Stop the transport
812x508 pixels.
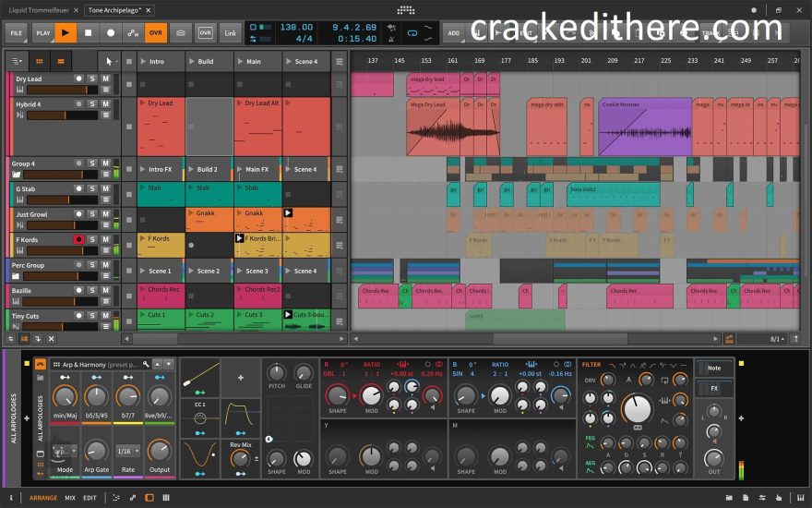point(88,32)
